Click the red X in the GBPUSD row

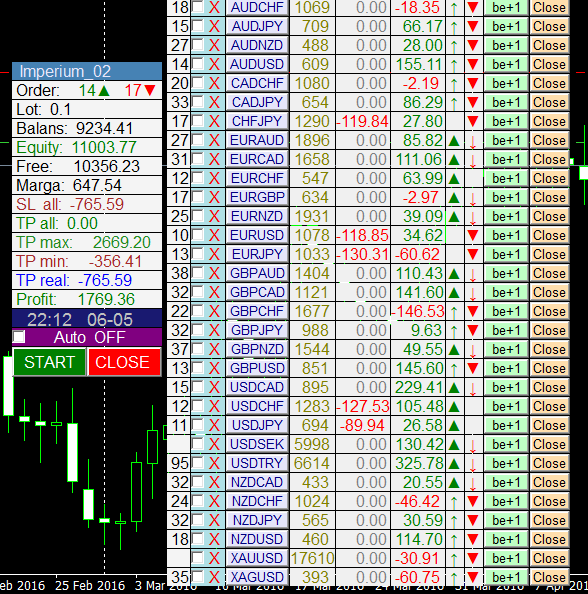pos(214,368)
